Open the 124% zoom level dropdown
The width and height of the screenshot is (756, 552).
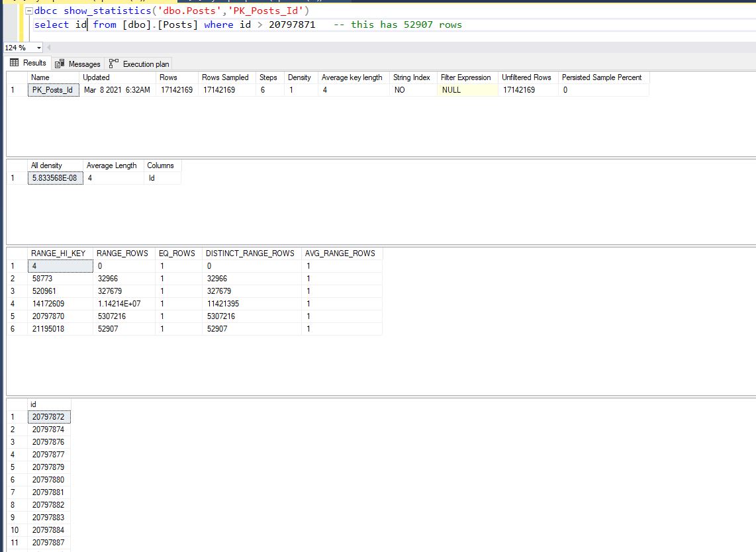point(38,47)
